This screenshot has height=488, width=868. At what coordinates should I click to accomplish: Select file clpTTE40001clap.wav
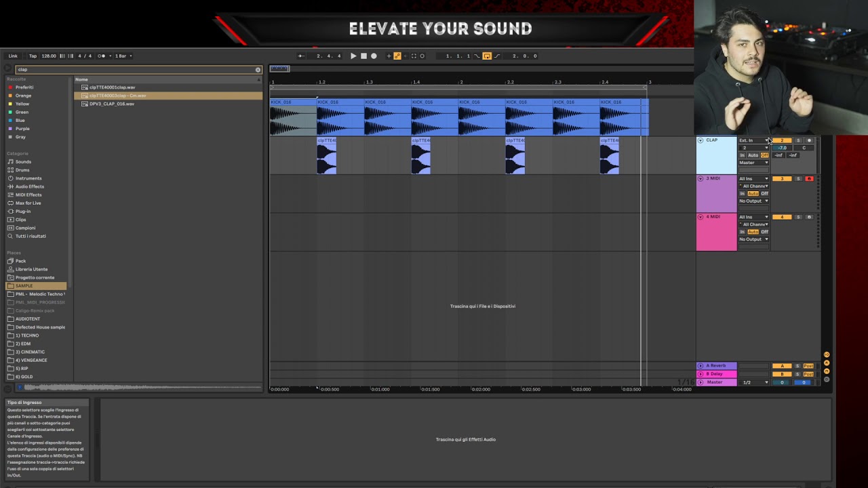pos(112,87)
